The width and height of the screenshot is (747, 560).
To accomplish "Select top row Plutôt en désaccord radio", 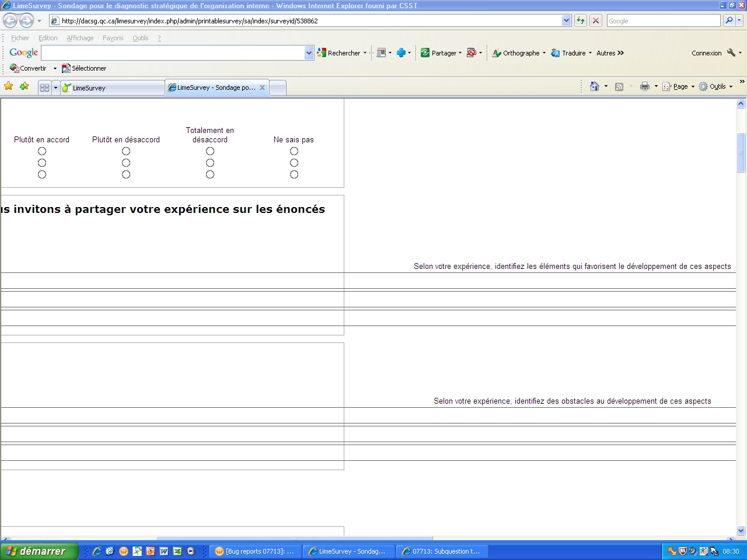I will (126, 151).
